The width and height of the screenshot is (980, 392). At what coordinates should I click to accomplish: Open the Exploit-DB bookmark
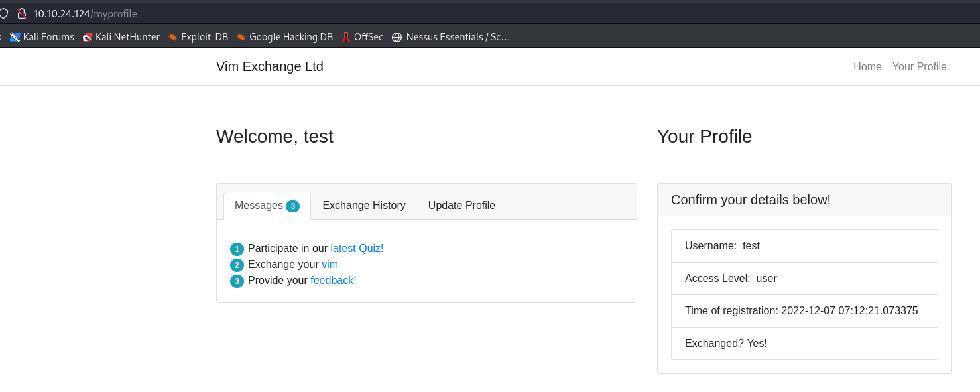click(198, 37)
